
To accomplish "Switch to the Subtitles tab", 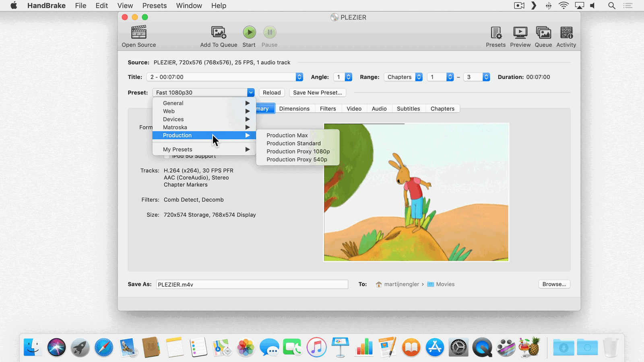I will point(409,109).
